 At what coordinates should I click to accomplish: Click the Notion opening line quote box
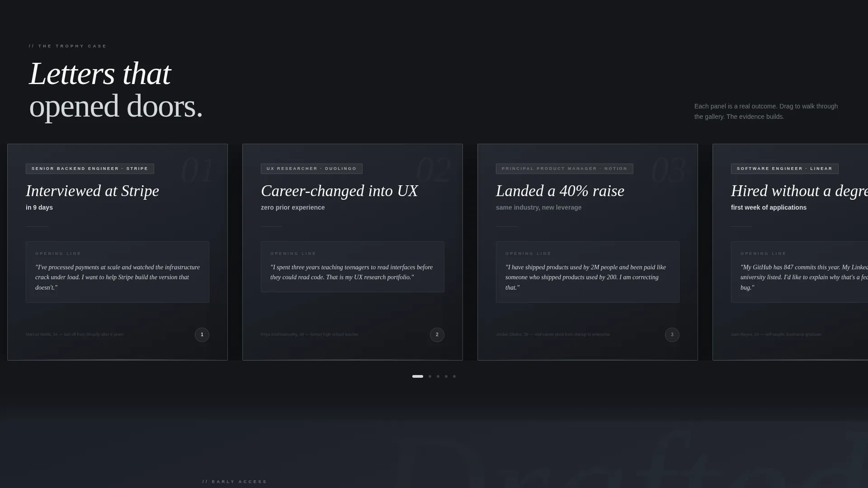click(x=588, y=272)
